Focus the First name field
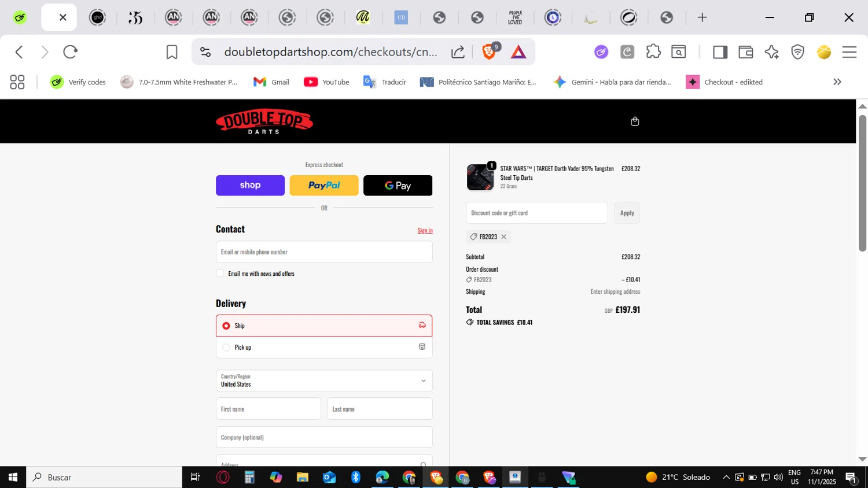The image size is (868, 488). pos(269,409)
